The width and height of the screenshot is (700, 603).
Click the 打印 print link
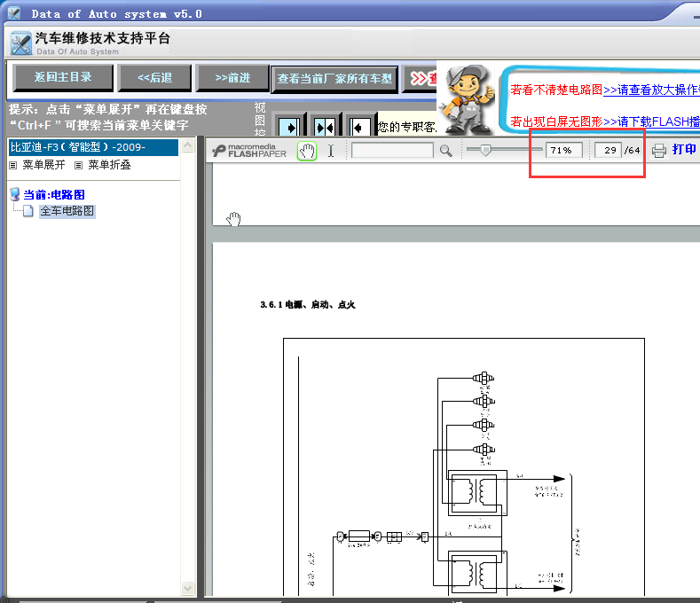tap(684, 150)
